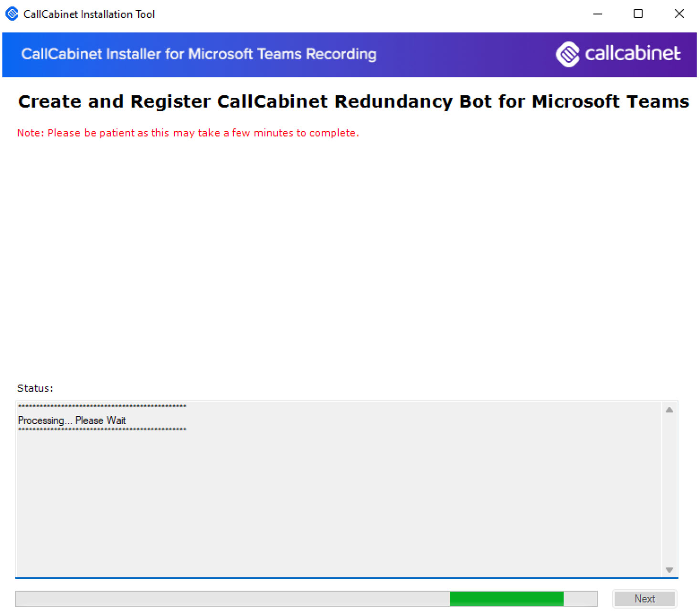The image size is (700, 616).
Task: Click the Next button
Action: (x=644, y=598)
